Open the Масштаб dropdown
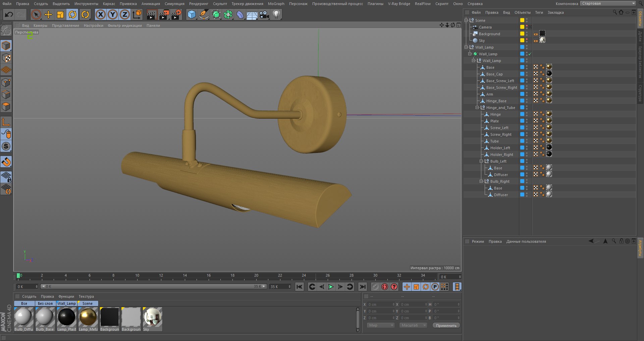 point(413,325)
